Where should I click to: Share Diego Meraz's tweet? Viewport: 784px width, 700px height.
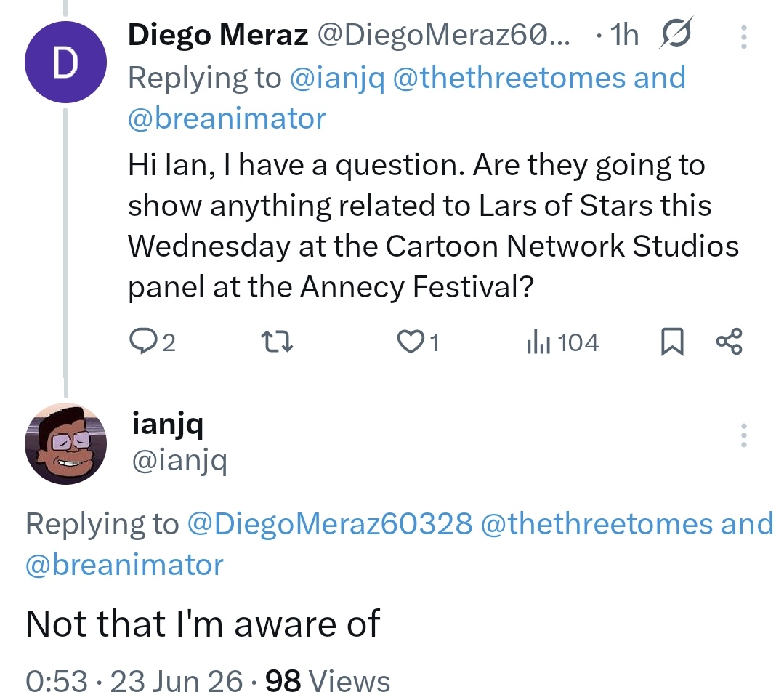(730, 342)
